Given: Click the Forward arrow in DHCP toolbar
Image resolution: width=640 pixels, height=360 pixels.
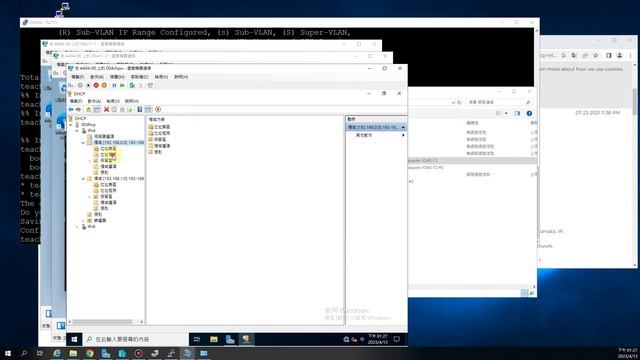Looking at the screenshot, I should (78, 109).
